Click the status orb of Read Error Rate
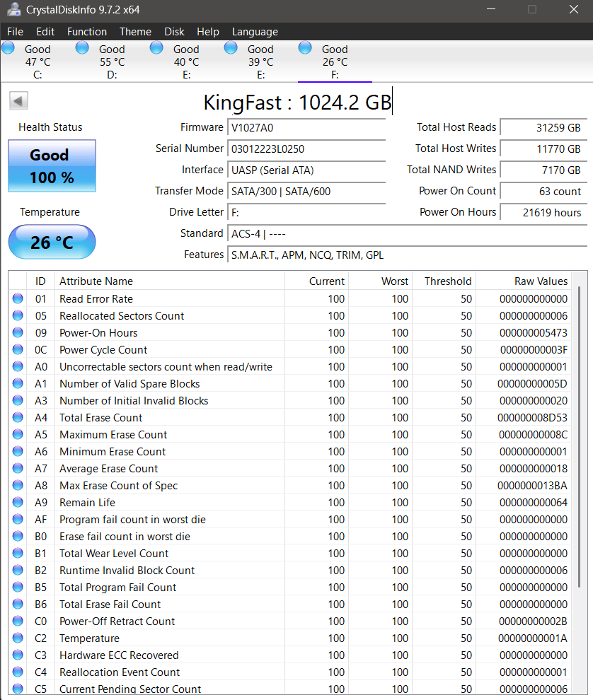Screen dimensions: 593x700 (x=18, y=298)
